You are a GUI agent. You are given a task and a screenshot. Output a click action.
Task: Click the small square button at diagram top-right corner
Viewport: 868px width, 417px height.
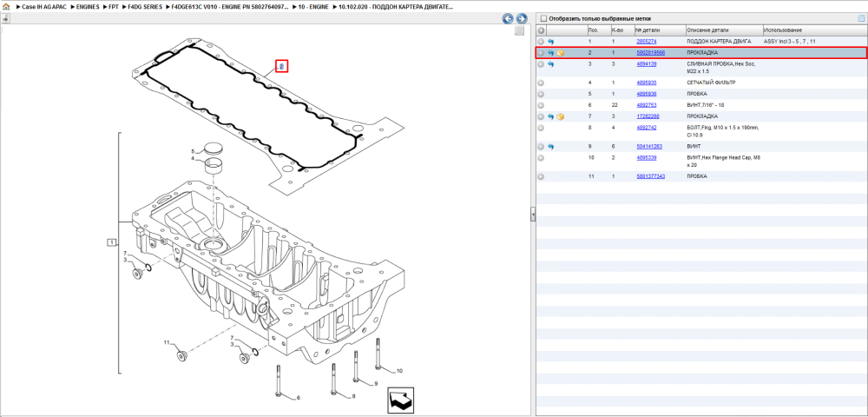(519, 31)
